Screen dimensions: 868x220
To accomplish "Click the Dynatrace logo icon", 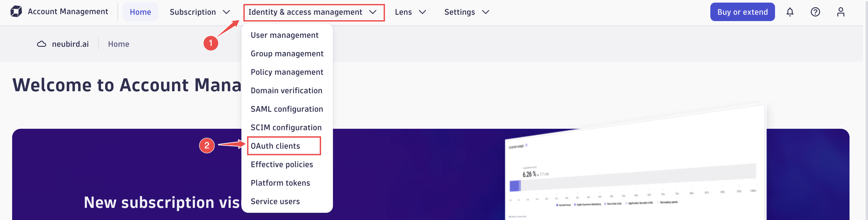I will (16, 12).
